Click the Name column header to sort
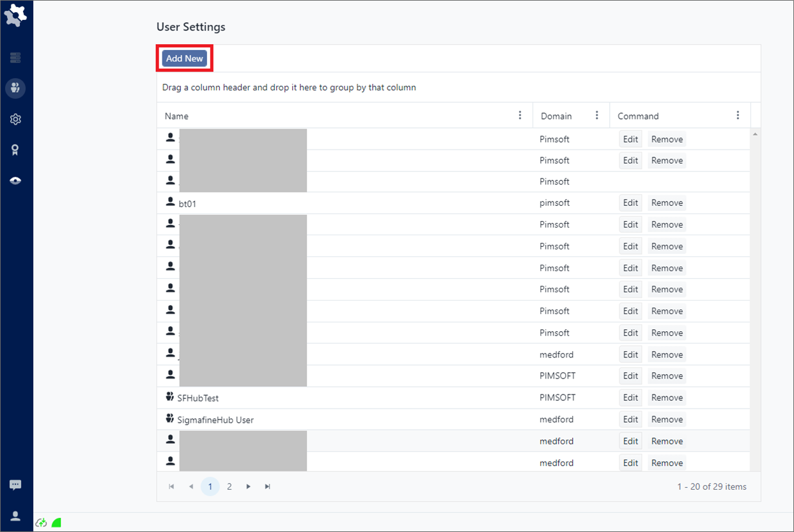The height and width of the screenshot is (532, 794). 177,116
